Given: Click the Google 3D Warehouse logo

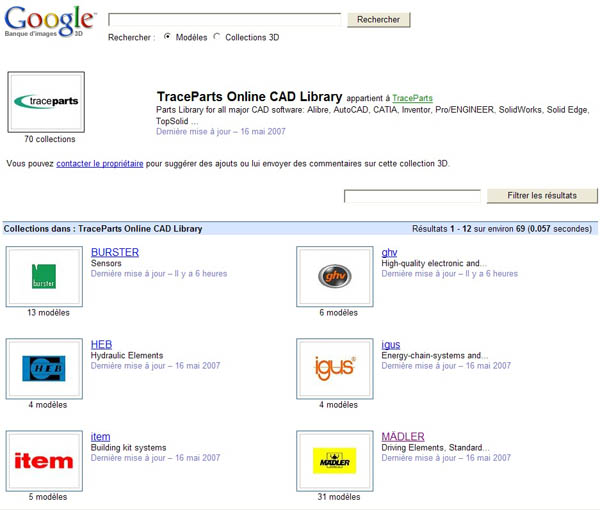Looking at the screenshot, I should [x=50, y=21].
